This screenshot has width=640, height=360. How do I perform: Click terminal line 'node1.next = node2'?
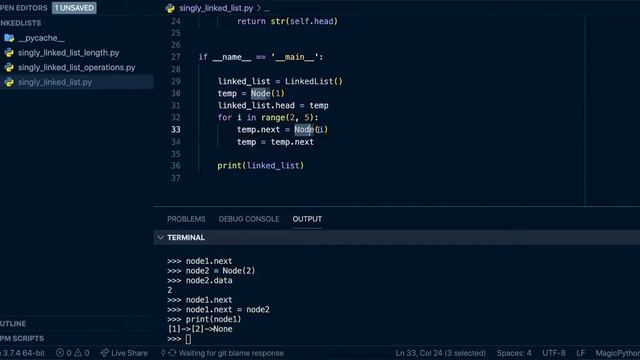[228, 309]
